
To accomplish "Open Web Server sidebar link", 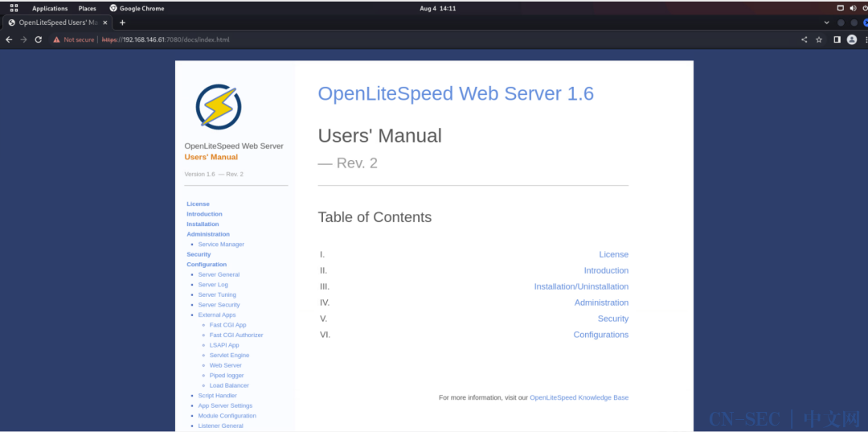I will pyautogui.click(x=225, y=365).
